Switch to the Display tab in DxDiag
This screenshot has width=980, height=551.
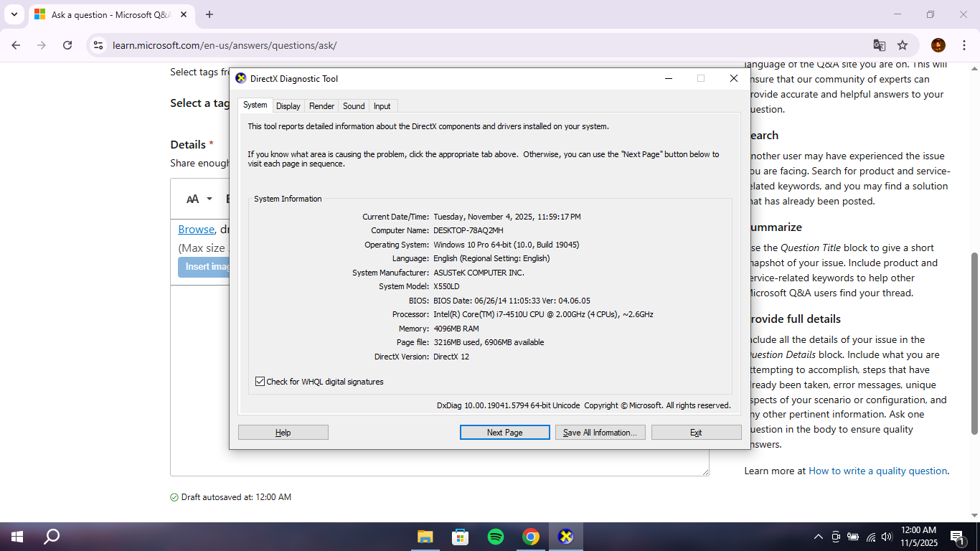[x=288, y=106]
